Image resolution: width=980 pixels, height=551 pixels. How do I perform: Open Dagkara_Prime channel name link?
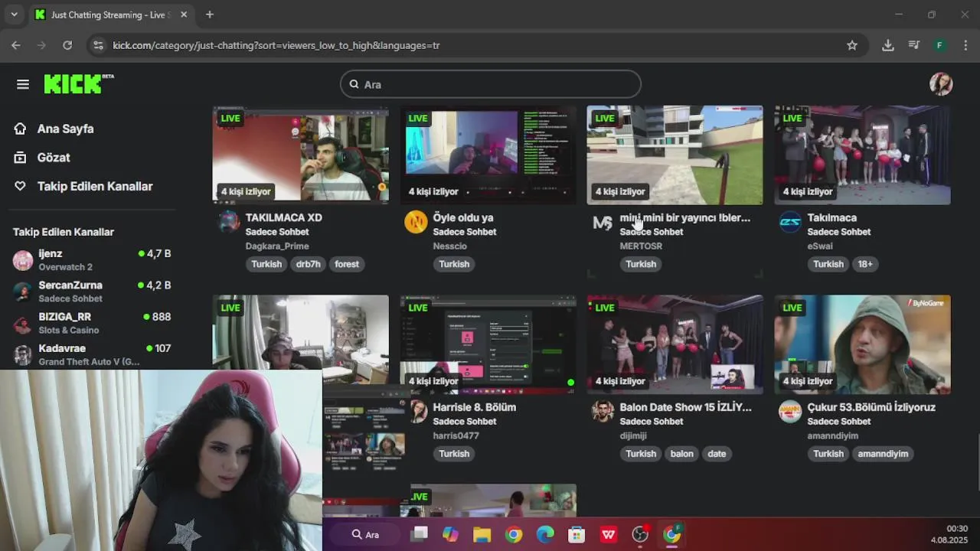click(x=277, y=246)
